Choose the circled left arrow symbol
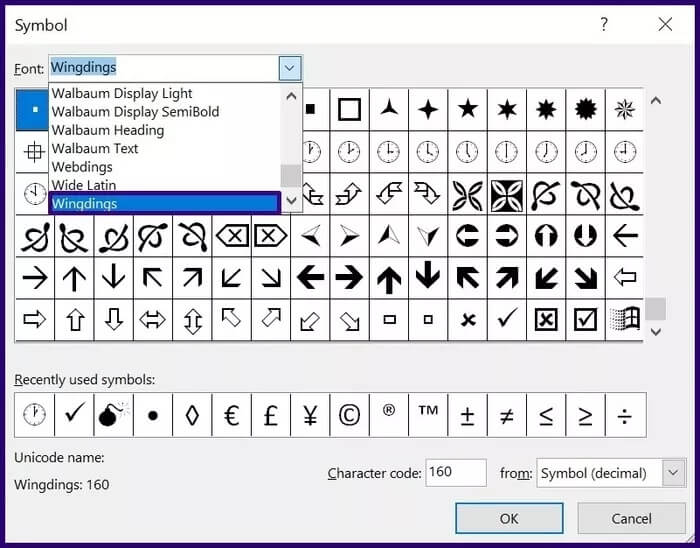The width and height of the screenshot is (700, 548). [467, 236]
